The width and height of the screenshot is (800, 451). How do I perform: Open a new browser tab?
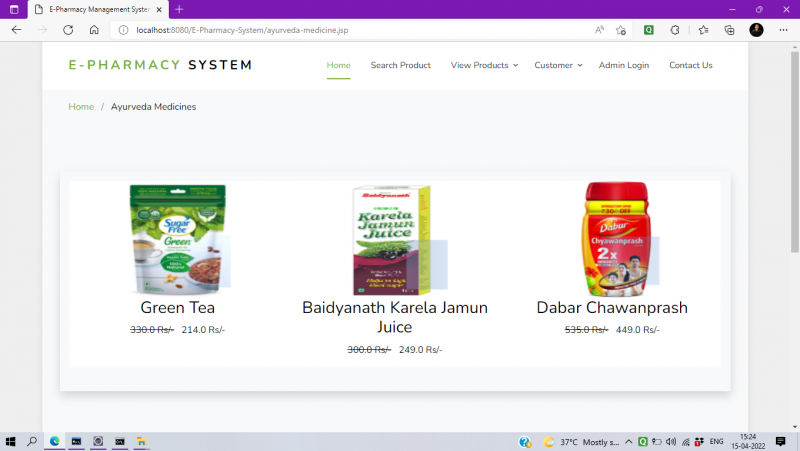pos(179,9)
